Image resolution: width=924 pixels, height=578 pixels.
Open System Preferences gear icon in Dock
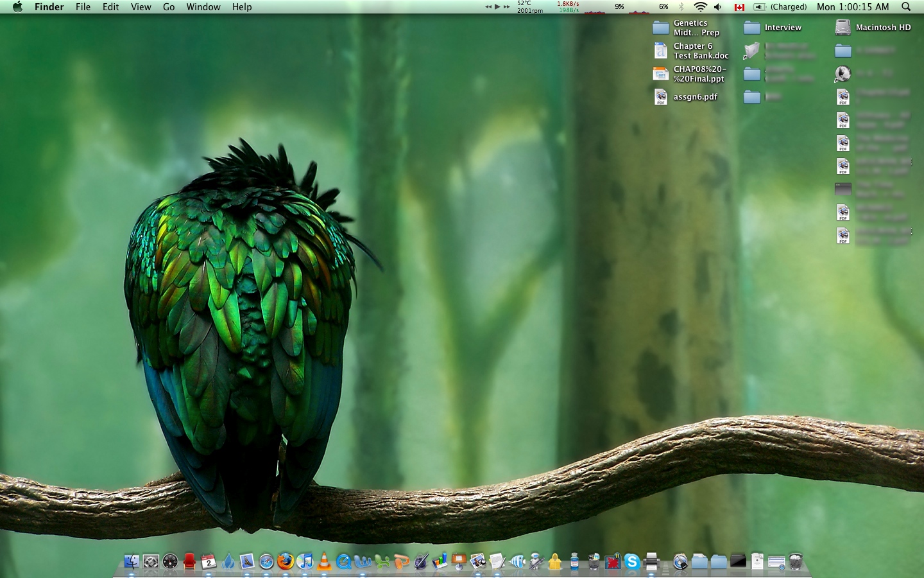[x=151, y=561]
